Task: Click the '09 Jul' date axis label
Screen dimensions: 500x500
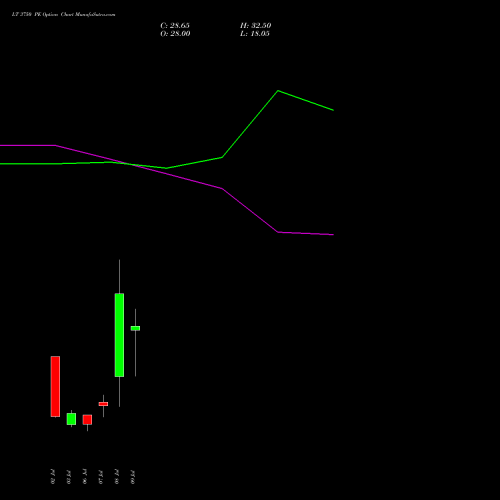Action: (133, 477)
